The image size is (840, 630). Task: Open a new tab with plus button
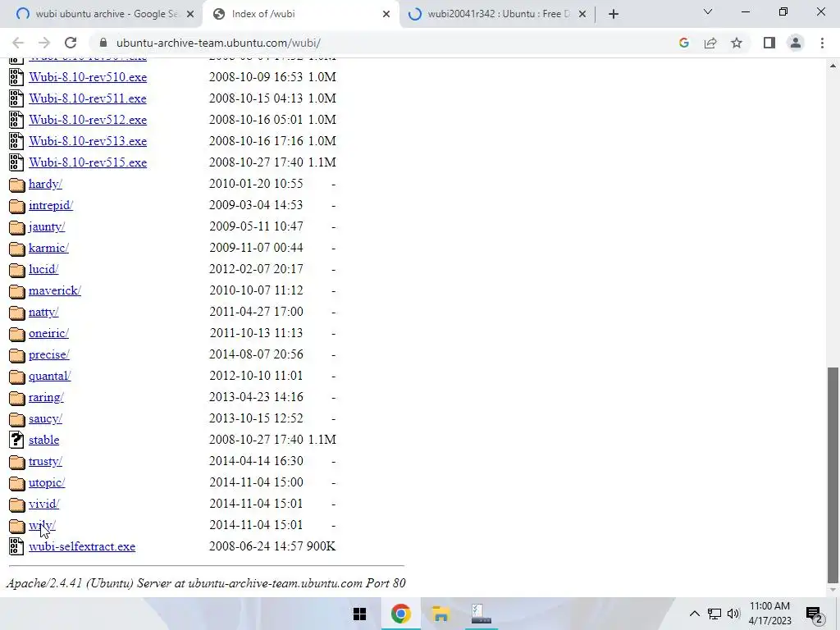tap(614, 14)
